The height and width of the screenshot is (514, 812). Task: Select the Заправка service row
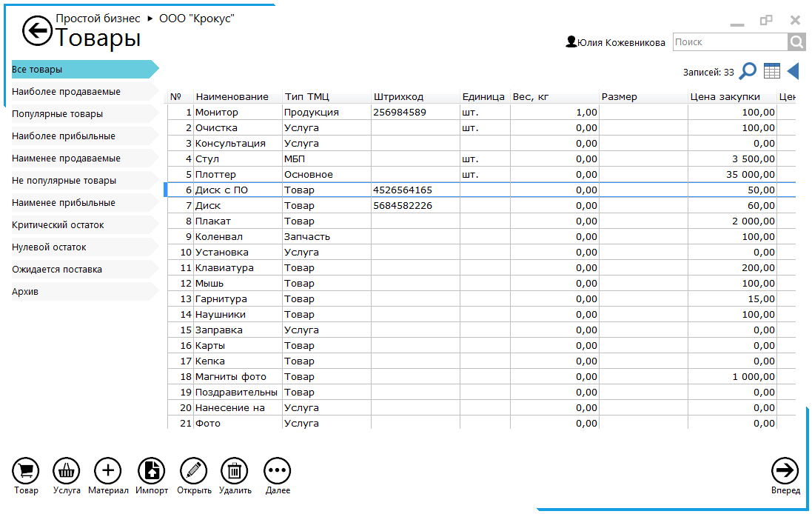click(482, 330)
